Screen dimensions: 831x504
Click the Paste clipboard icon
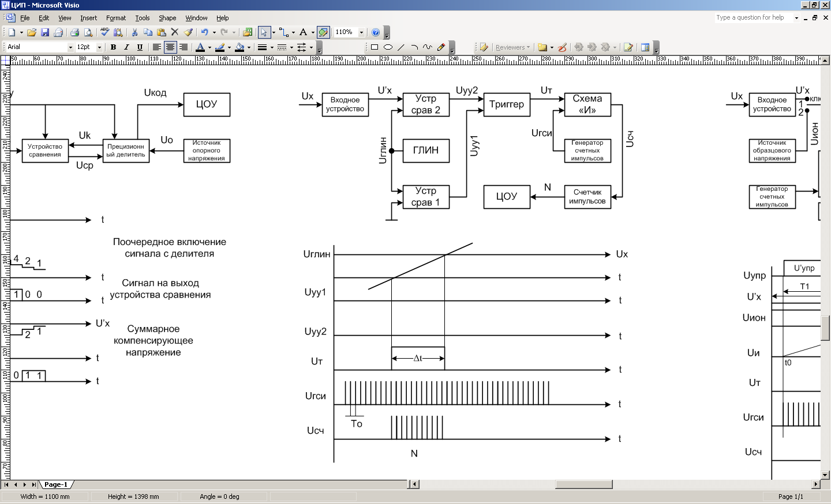(x=161, y=32)
